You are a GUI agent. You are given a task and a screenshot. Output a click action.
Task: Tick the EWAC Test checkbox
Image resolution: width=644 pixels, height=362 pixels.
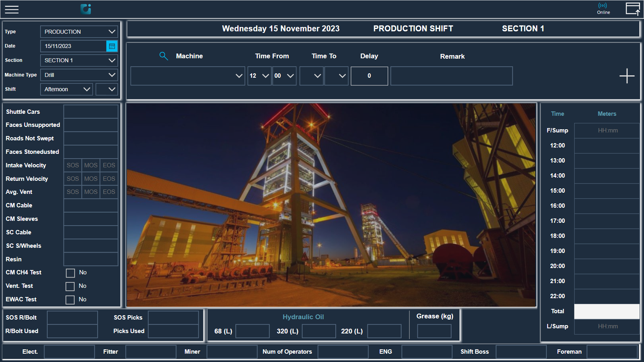pos(70,300)
